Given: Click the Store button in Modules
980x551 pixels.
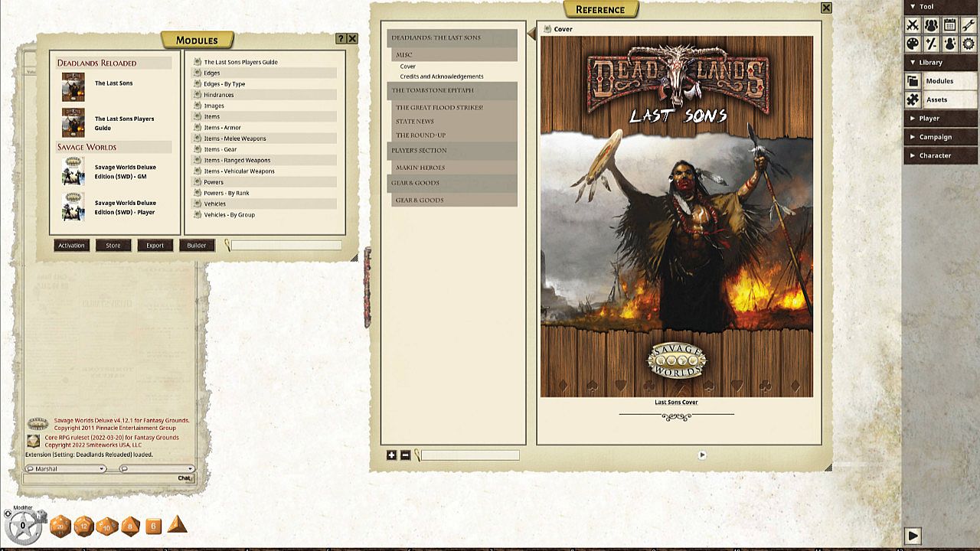Looking at the screenshot, I should [x=113, y=246].
